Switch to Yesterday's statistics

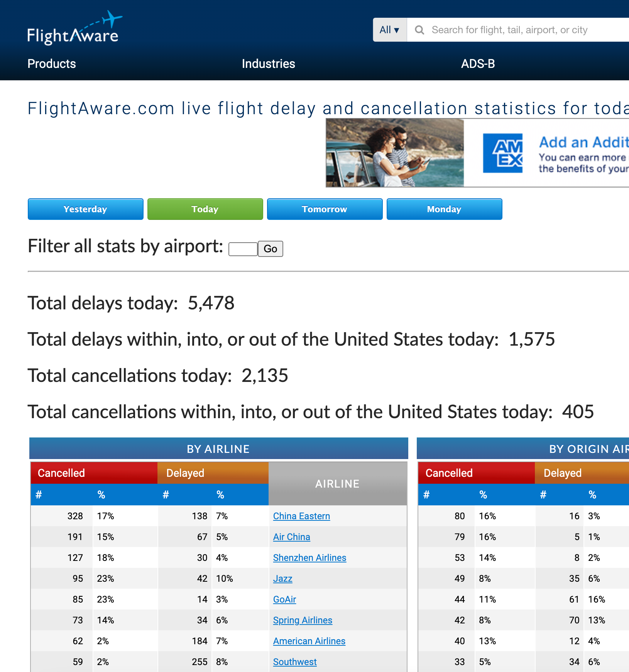click(x=85, y=209)
